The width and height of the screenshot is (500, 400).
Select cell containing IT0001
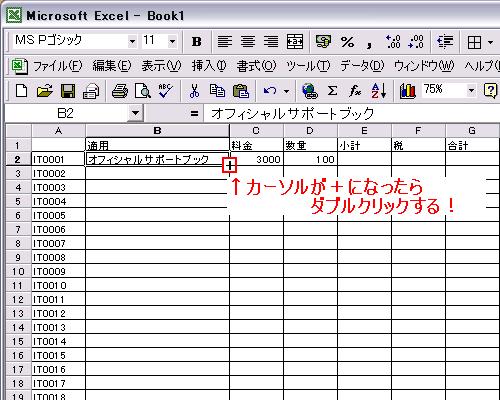point(58,159)
